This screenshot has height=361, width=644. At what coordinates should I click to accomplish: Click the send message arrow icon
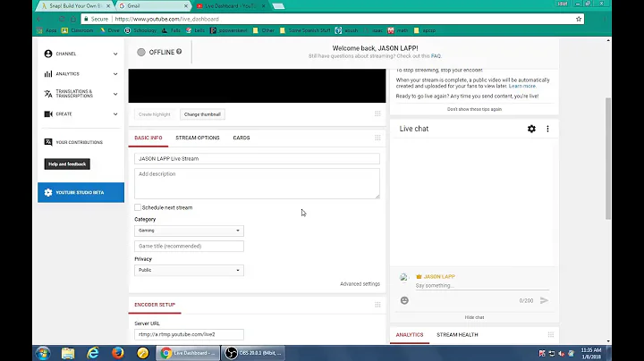pos(544,300)
